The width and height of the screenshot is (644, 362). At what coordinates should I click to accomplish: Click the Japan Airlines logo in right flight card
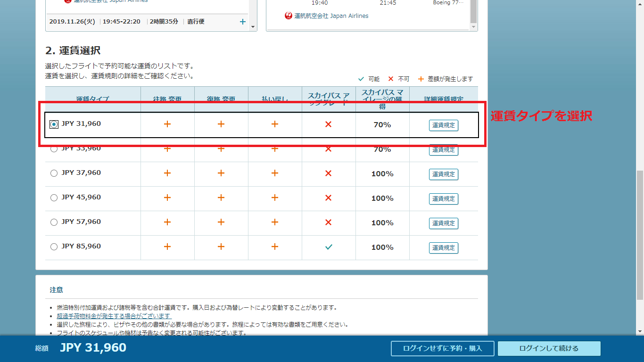click(289, 16)
